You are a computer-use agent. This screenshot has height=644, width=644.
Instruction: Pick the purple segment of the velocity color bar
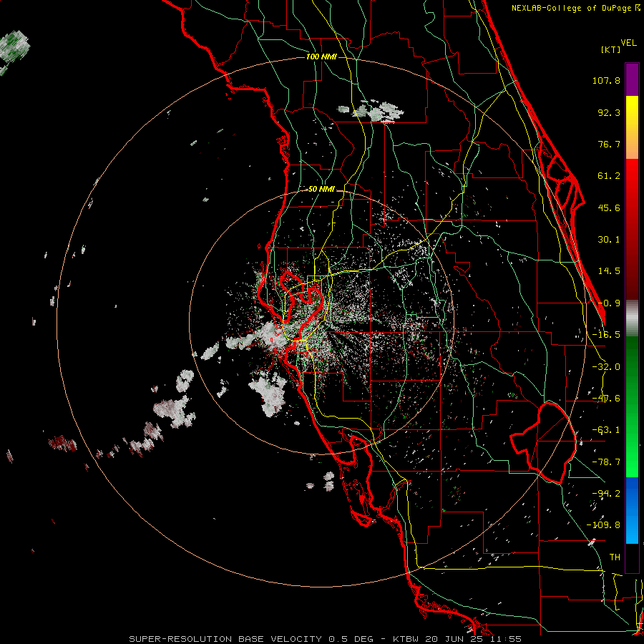632,79
